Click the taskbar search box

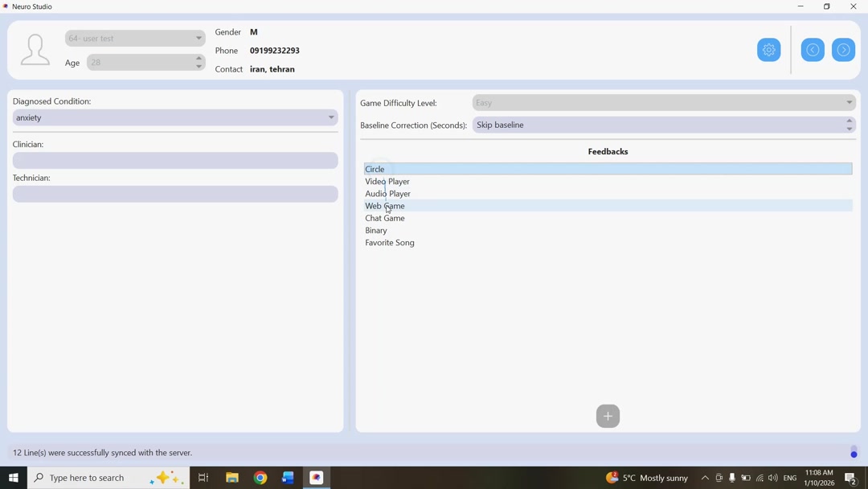coord(108,478)
